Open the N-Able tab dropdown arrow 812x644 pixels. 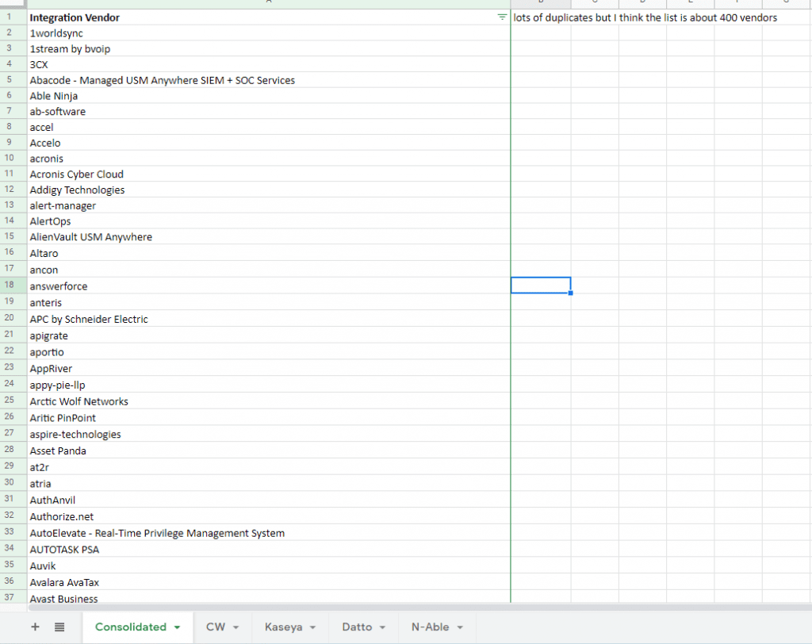point(460,627)
